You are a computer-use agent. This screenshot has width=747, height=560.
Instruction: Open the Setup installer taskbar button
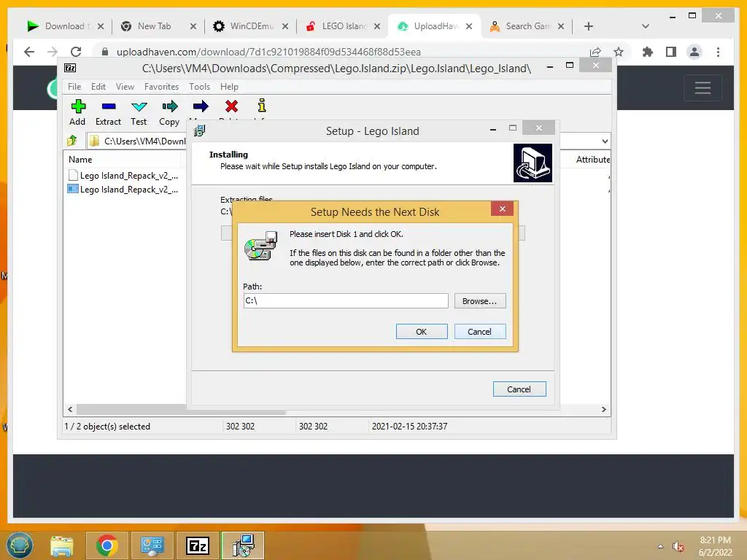point(243,545)
